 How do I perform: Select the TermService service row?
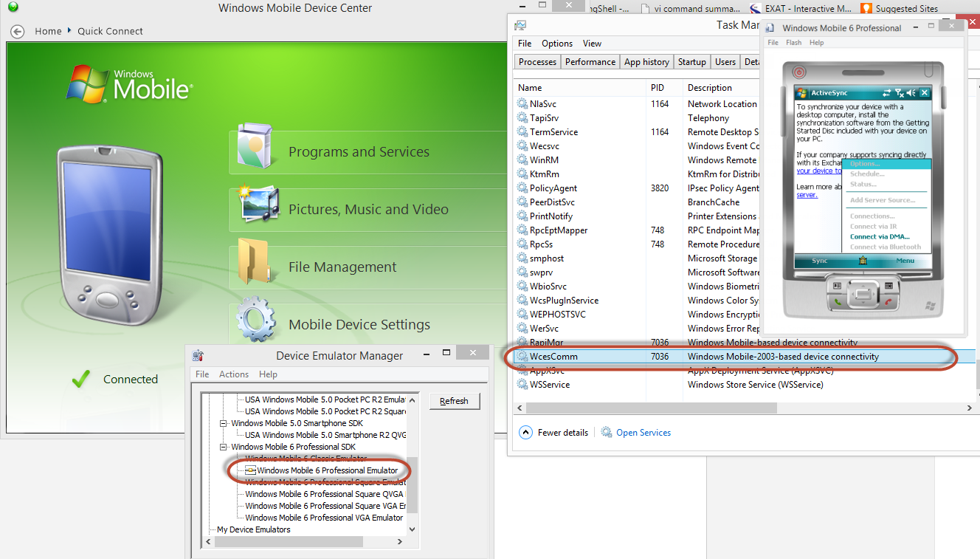tap(637, 132)
